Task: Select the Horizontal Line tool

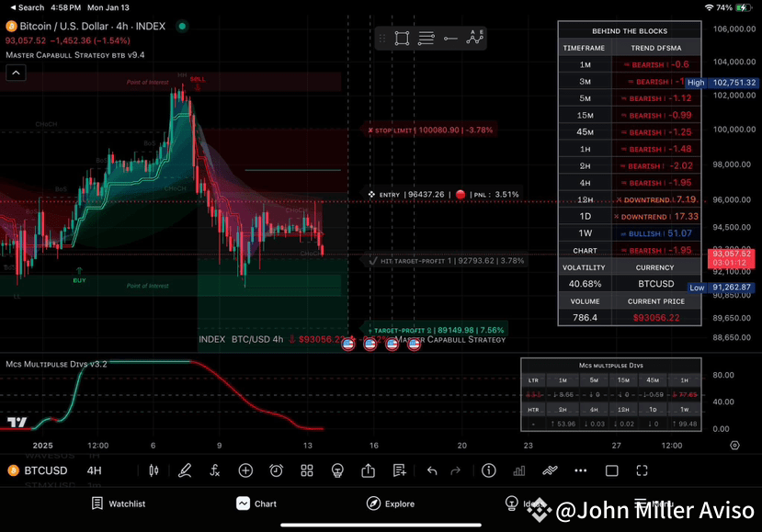Action: (x=450, y=39)
